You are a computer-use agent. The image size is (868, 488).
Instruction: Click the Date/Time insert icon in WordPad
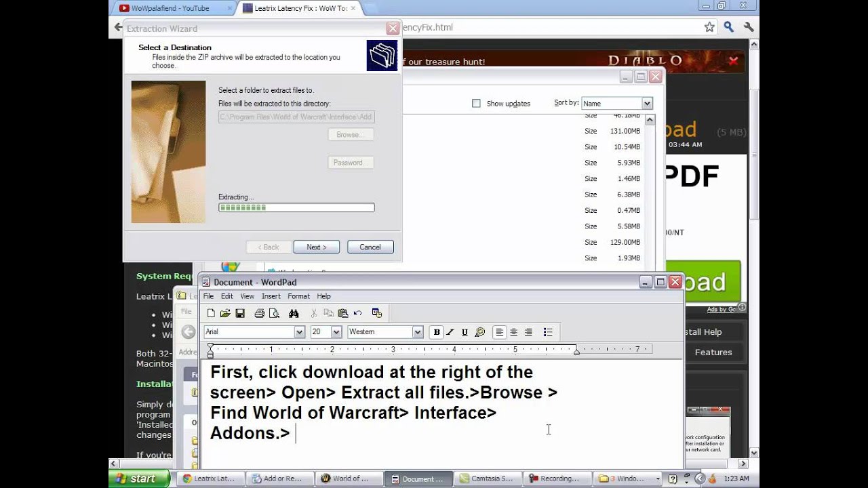point(377,313)
